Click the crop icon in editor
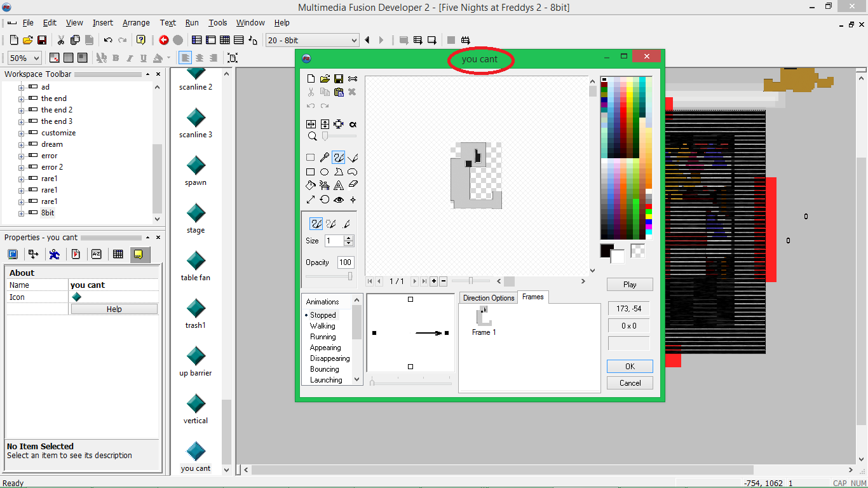 coord(339,125)
